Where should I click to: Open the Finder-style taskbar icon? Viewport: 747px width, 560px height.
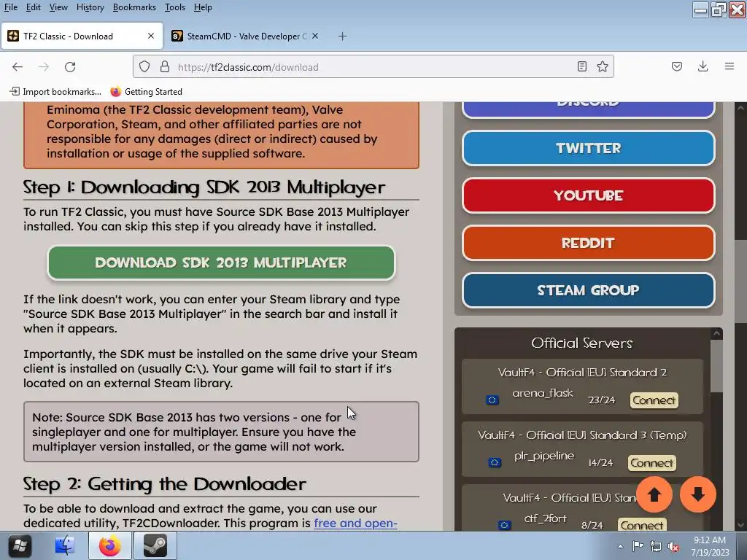tap(65, 545)
